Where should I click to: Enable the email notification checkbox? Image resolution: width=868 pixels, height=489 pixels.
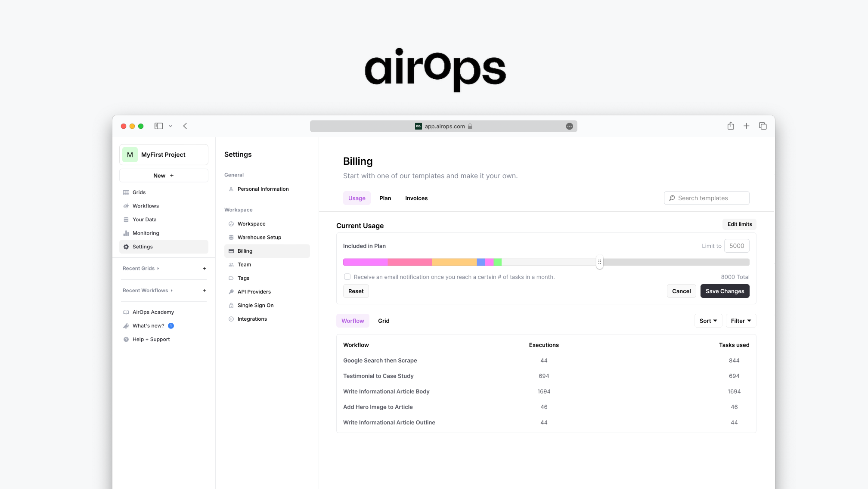[347, 277]
